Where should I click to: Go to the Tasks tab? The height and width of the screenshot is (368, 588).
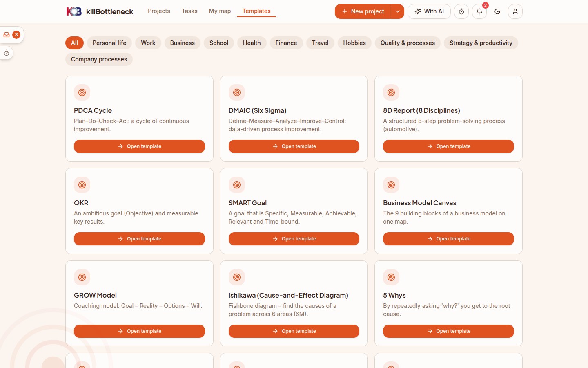pyautogui.click(x=189, y=11)
